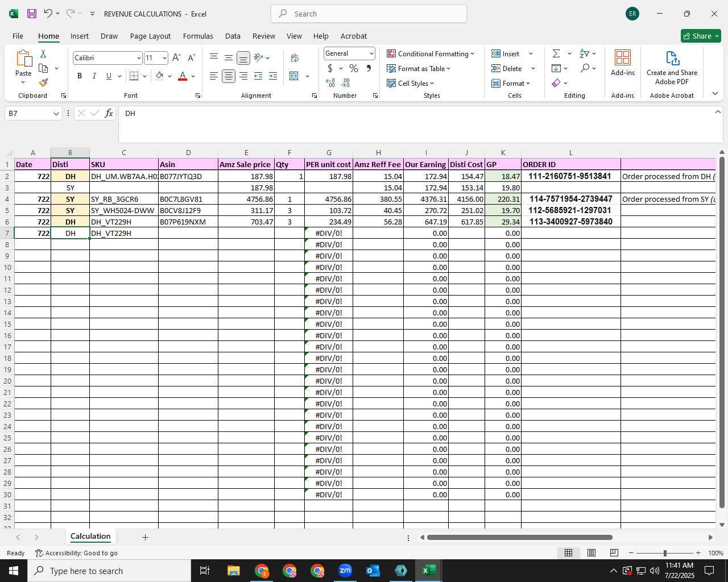Screen dimensions: 728x582
Task: Open Excel from the Windows taskbar
Action: coord(429,571)
